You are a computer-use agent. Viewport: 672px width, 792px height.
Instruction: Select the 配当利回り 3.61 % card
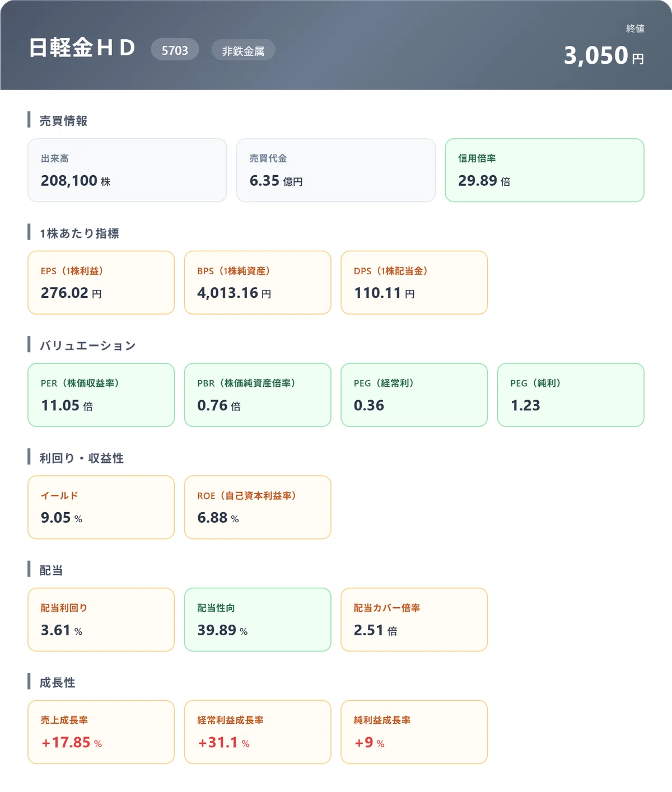101,620
